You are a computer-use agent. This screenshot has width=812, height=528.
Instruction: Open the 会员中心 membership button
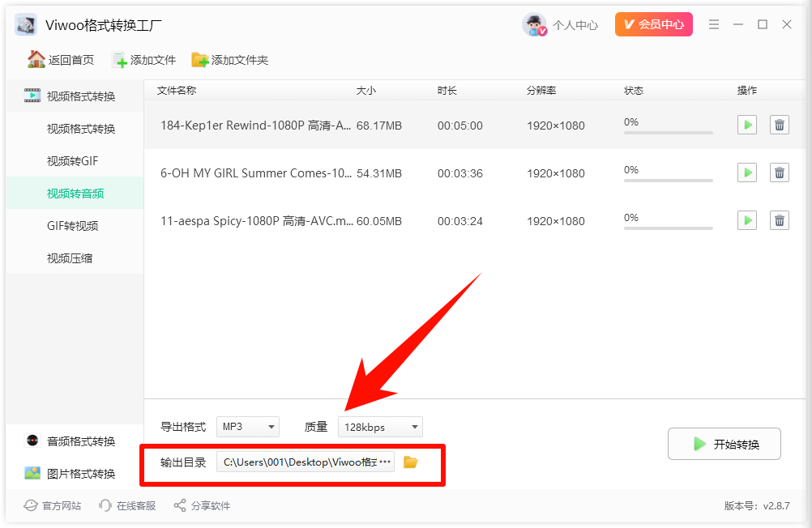coord(653,24)
